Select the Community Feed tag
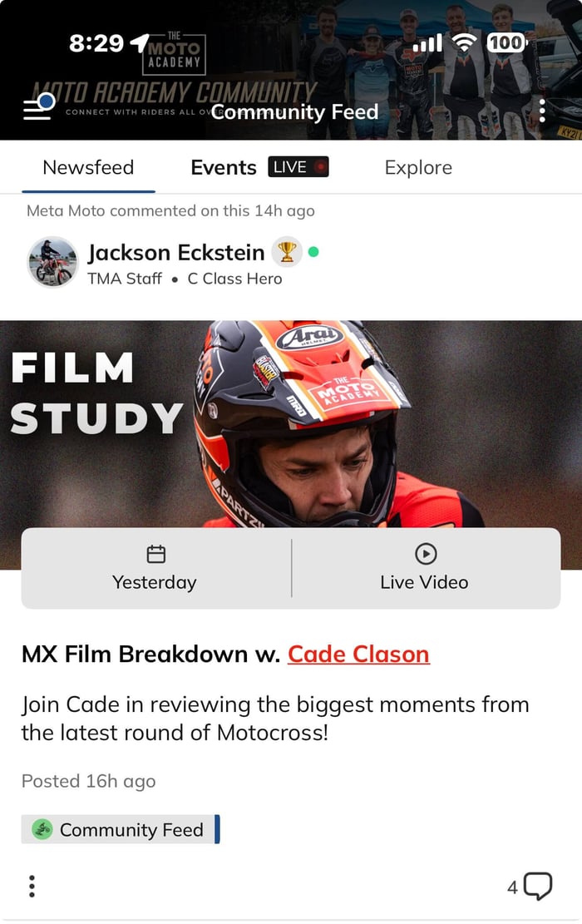Viewport: 582px width, 924px height. [x=121, y=830]
